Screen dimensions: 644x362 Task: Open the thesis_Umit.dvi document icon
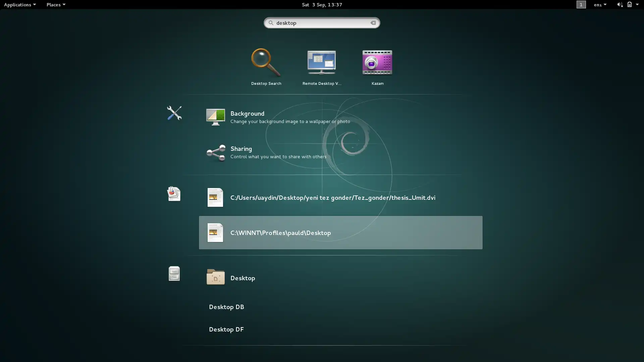(215, 197)
